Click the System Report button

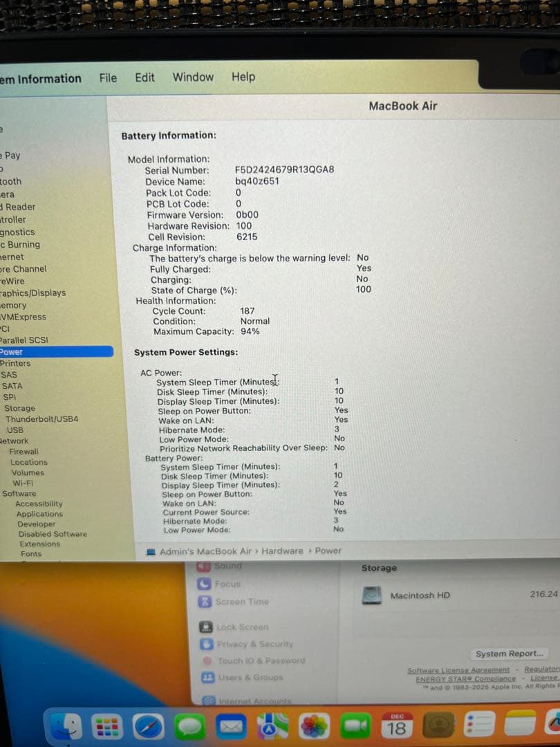(x=509, y=654)
